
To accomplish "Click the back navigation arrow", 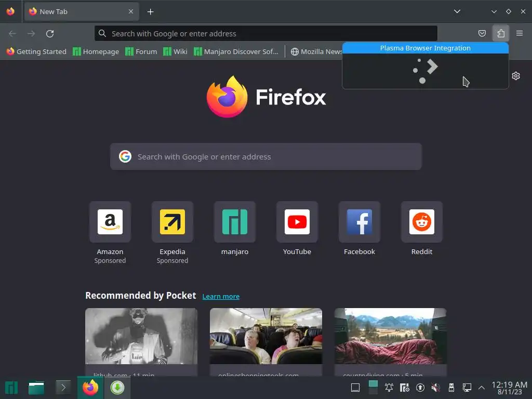I will click(x=12, y=34).
